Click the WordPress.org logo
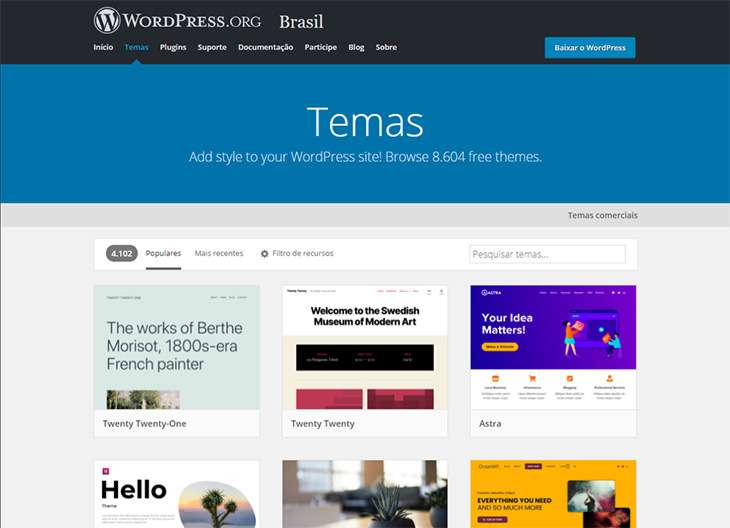This screenshot has height=528, width=730. pyautogui.click(x=177, y=20)
